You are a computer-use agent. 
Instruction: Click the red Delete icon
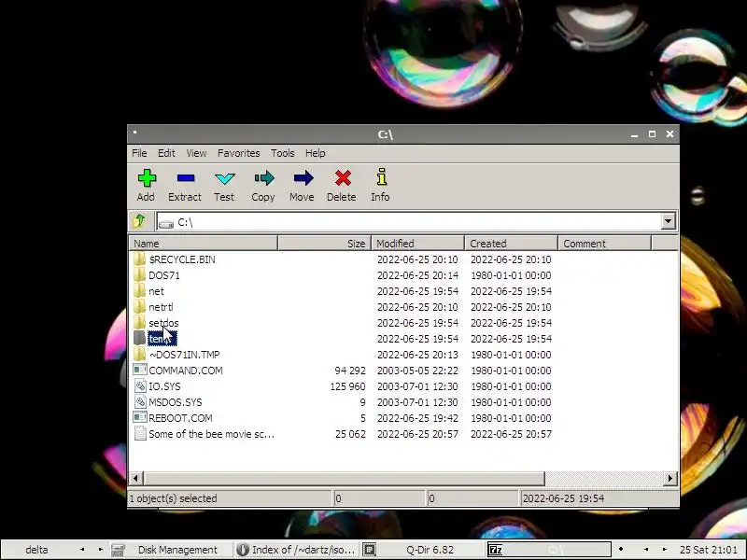coord(343,178)
